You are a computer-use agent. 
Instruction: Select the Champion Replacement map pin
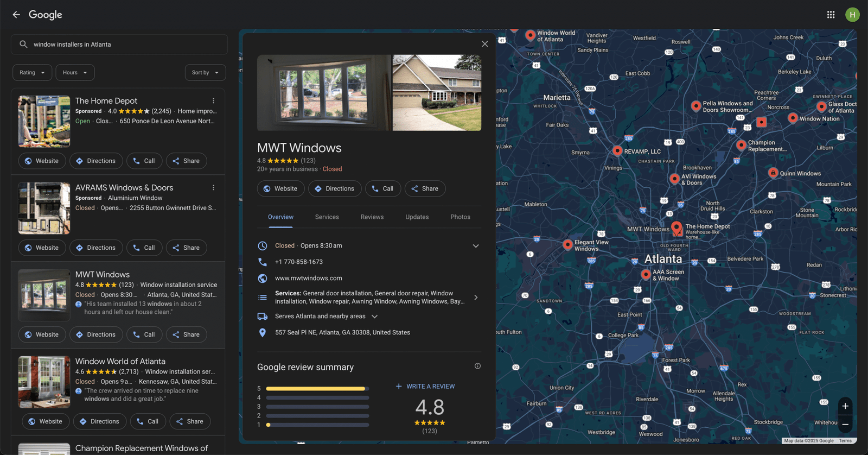tap(741, 146)
